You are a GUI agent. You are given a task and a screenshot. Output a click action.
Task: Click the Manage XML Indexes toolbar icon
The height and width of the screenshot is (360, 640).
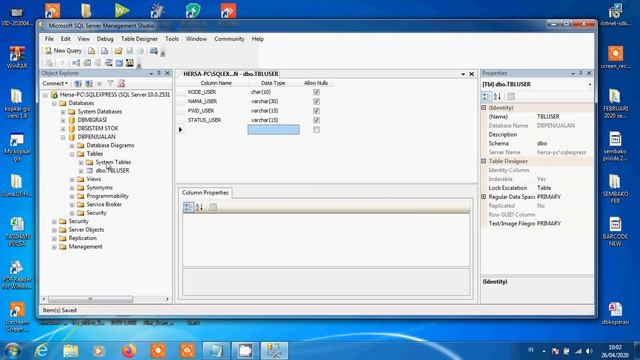coord(109,63)
